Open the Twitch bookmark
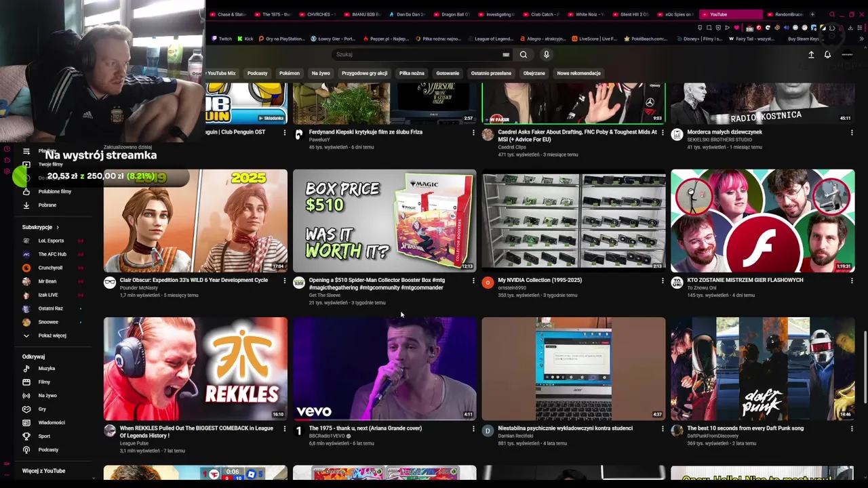The width and height of the screenshot is (868, 488). pos(222,39)
